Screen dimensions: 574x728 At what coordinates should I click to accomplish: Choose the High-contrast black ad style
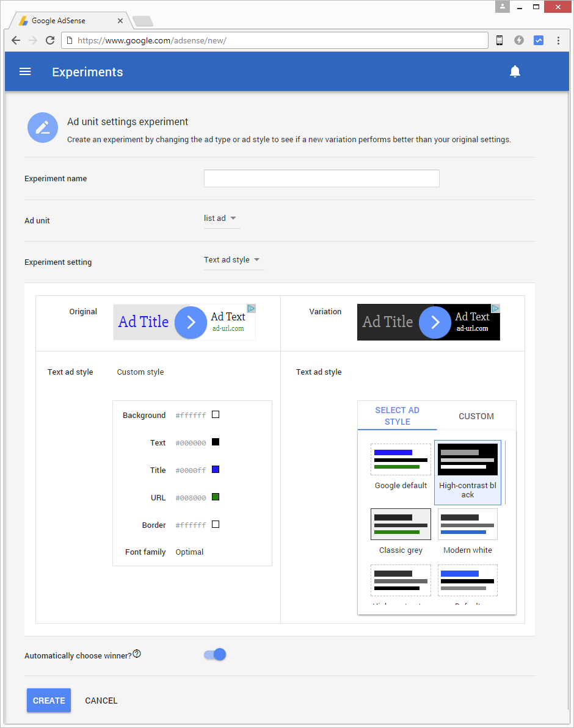[x=468, y=472]
